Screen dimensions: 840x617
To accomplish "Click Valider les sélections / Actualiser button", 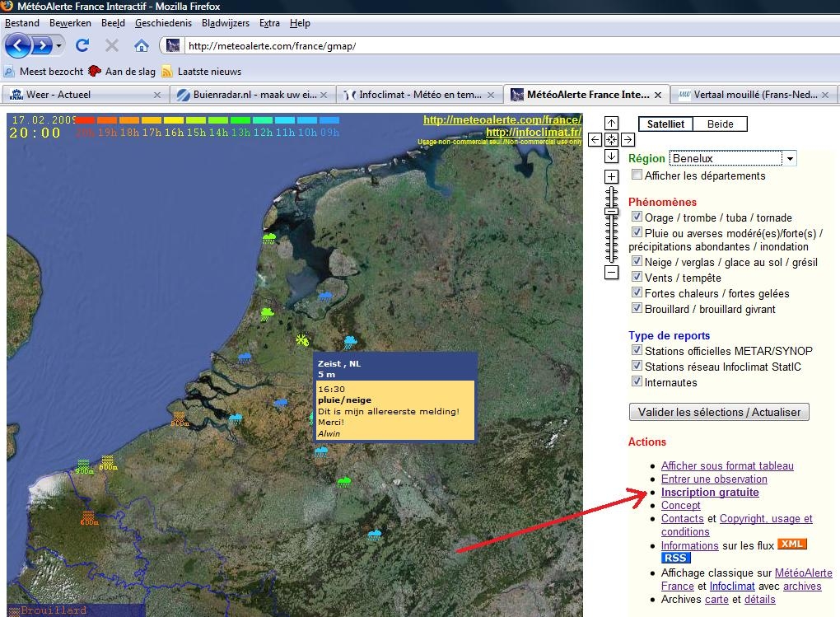I will [719, 412].
